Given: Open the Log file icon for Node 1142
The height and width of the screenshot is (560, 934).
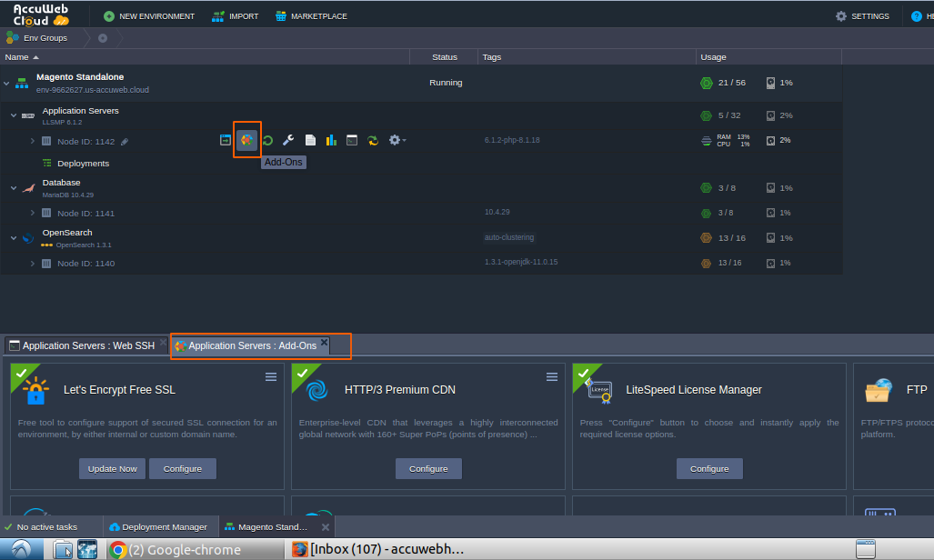Looking at the screenshot, I should 310,140.
